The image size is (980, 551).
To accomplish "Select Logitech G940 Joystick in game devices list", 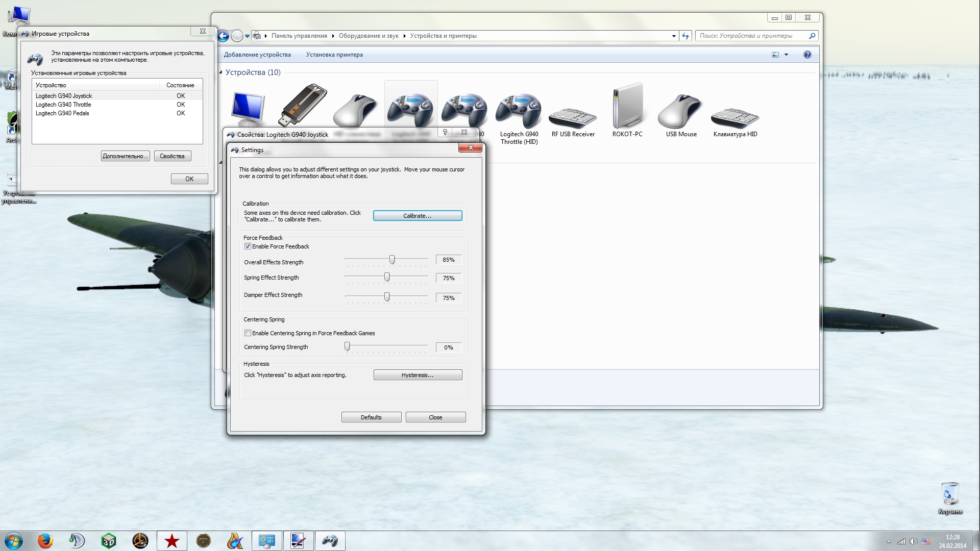I will [117, 96].
